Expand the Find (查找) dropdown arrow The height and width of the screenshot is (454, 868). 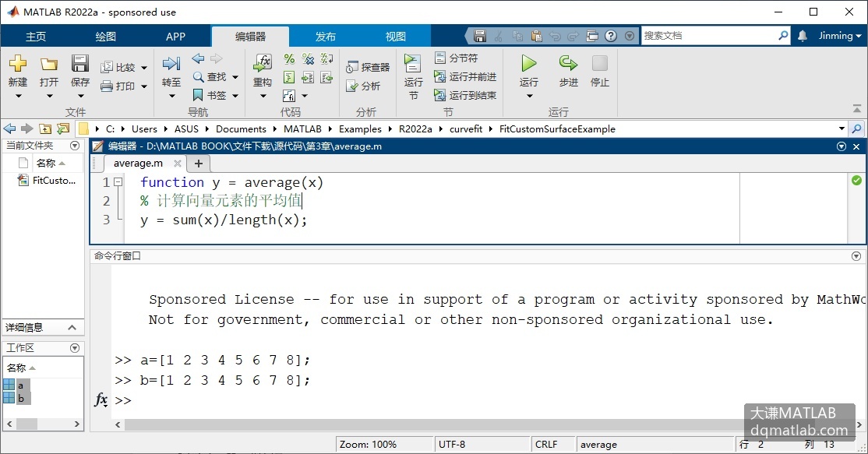point(235,77)
